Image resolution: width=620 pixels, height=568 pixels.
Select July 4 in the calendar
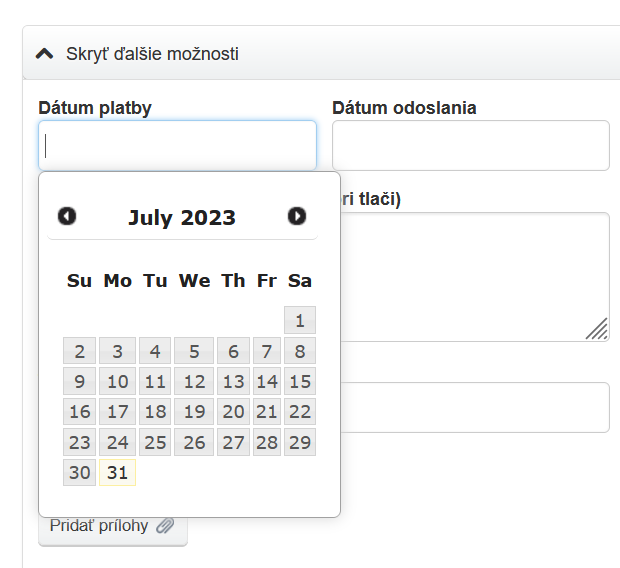155,351
